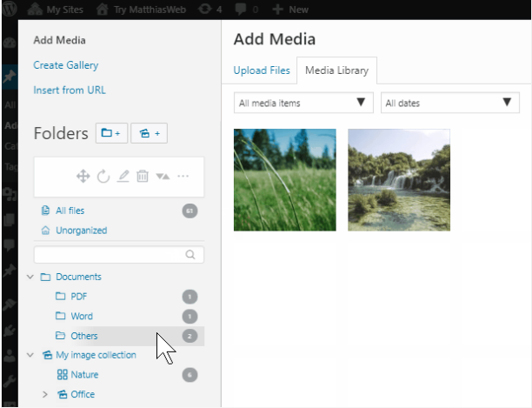532x408 pixels.
Task: Open the All media items dropdown
Action: [303, 103]
